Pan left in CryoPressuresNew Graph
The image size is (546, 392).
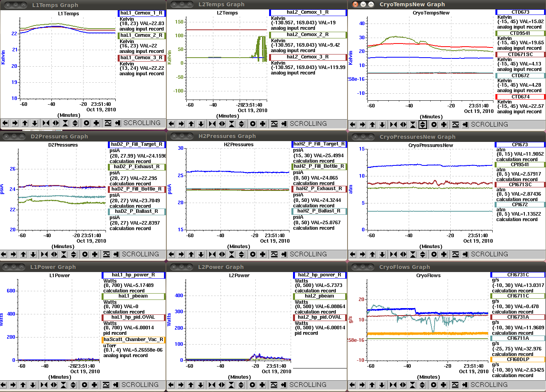tap(353, 254)
